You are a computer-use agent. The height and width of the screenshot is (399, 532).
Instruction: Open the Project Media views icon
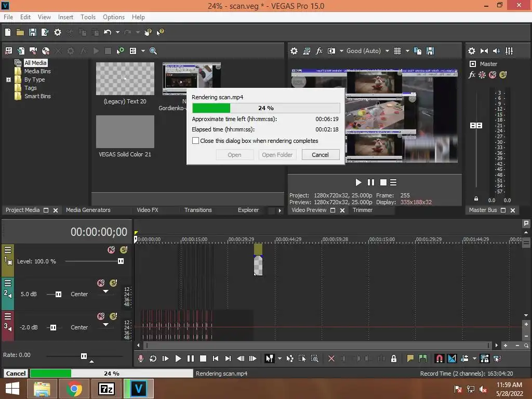coord(133,51)
